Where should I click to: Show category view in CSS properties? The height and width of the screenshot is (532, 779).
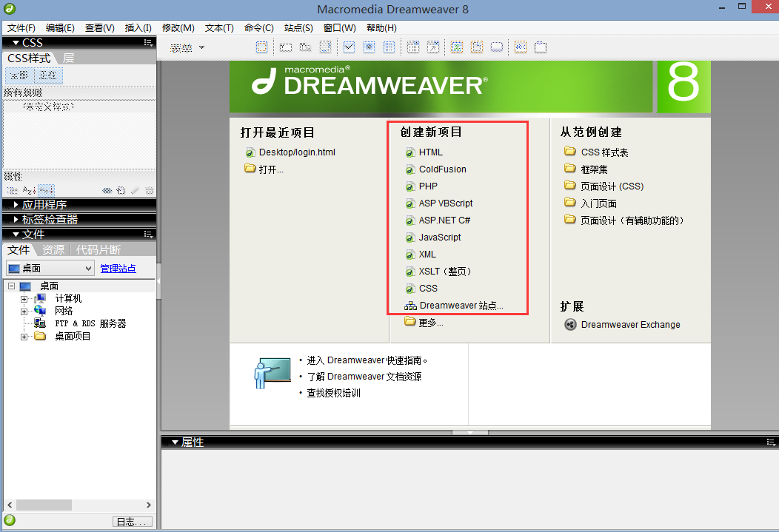pos(13,191)
